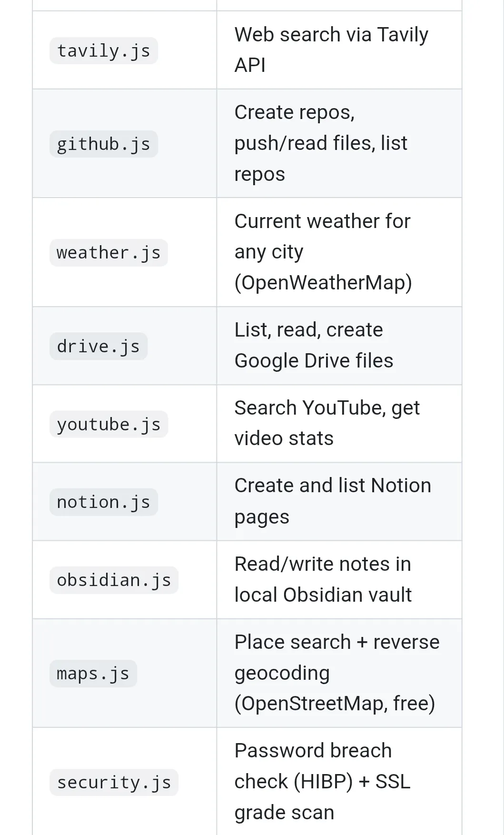Viewport: 504px width, 835px height.
Task: Click 'Web search via Tavily API' description
Action: pyautogui.click(x=331, y=50)
